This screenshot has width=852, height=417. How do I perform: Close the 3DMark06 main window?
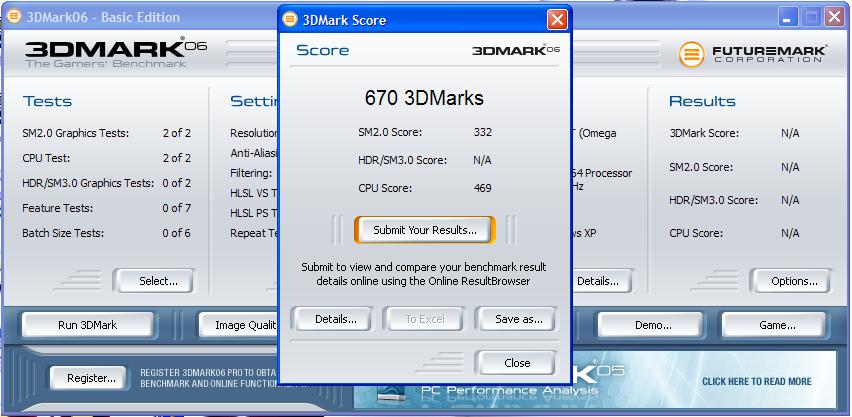coord(834,17)
